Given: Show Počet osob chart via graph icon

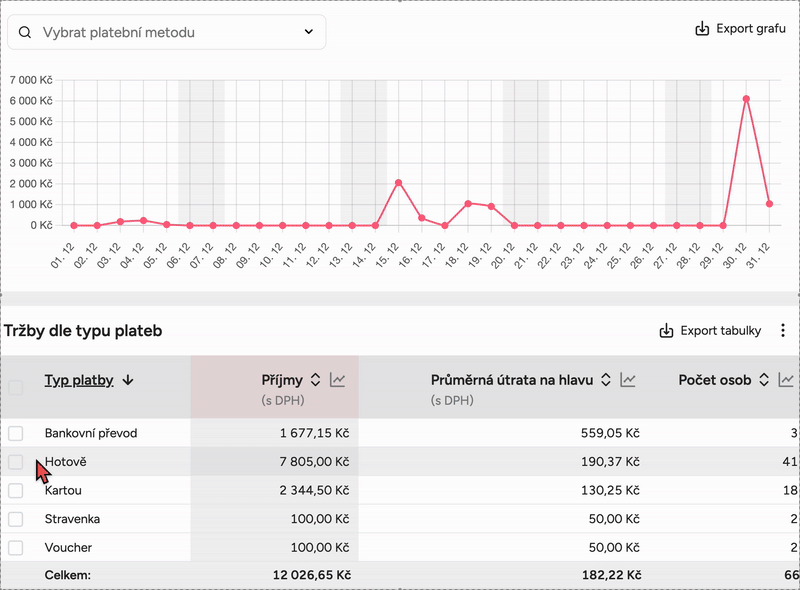Looking at the screenshot, I should pyautogui.click(x=787, y=380).
